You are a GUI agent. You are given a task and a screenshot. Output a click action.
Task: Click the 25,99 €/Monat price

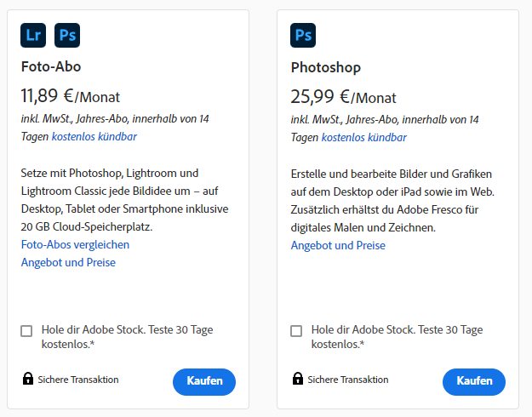point(343,97)
